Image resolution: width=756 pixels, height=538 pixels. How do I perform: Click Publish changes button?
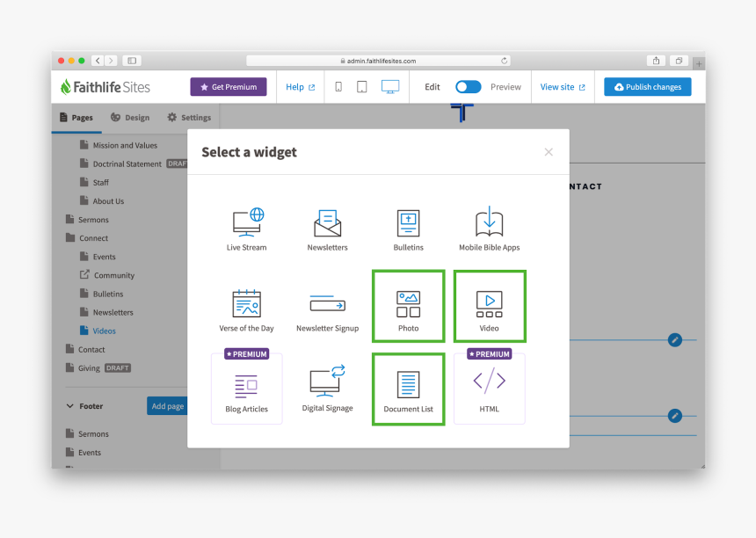648,87
